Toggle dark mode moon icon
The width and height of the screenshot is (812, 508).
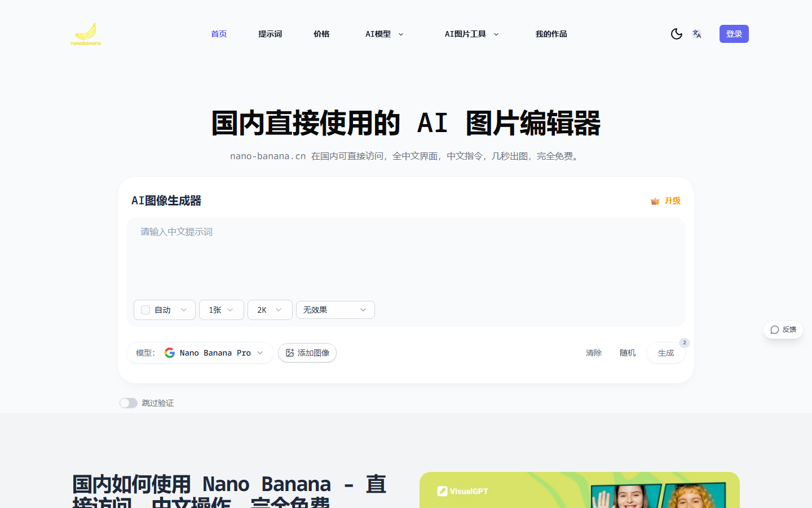(677, 34)
